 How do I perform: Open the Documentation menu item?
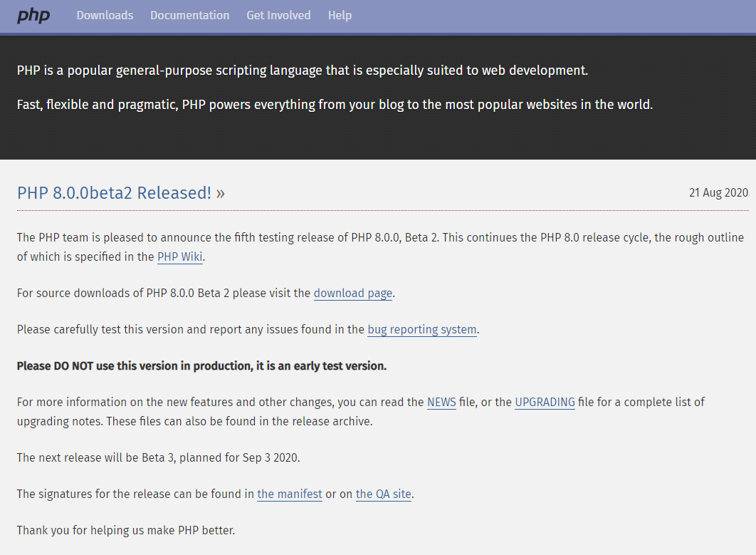(189, 16)
